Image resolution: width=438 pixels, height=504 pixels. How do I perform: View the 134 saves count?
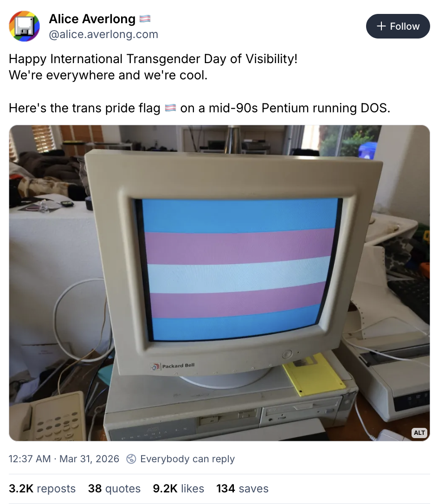click(x=242, y=489)
